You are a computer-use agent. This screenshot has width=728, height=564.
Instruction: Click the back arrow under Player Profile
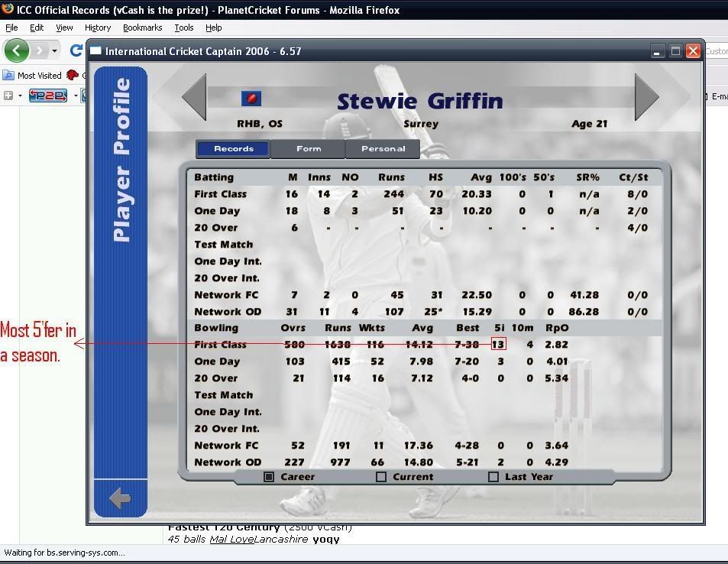pos(120,498)
